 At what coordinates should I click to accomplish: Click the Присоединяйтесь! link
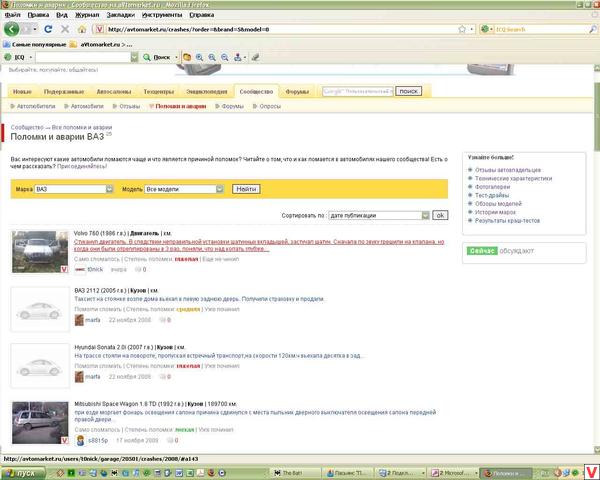(x=82, y=167)
